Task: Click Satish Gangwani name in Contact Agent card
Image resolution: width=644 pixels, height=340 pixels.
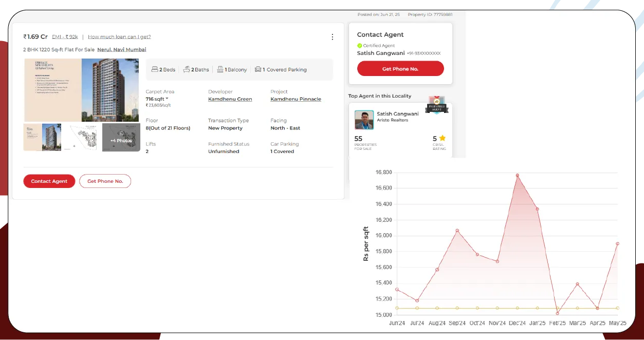Action: (381, 53)
